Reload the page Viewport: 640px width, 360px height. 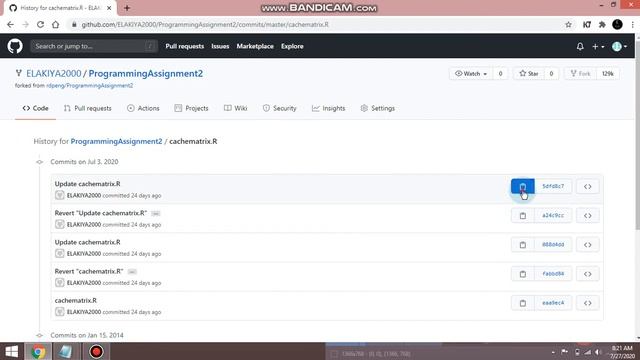pyautogui.click(x=40, y=24)
